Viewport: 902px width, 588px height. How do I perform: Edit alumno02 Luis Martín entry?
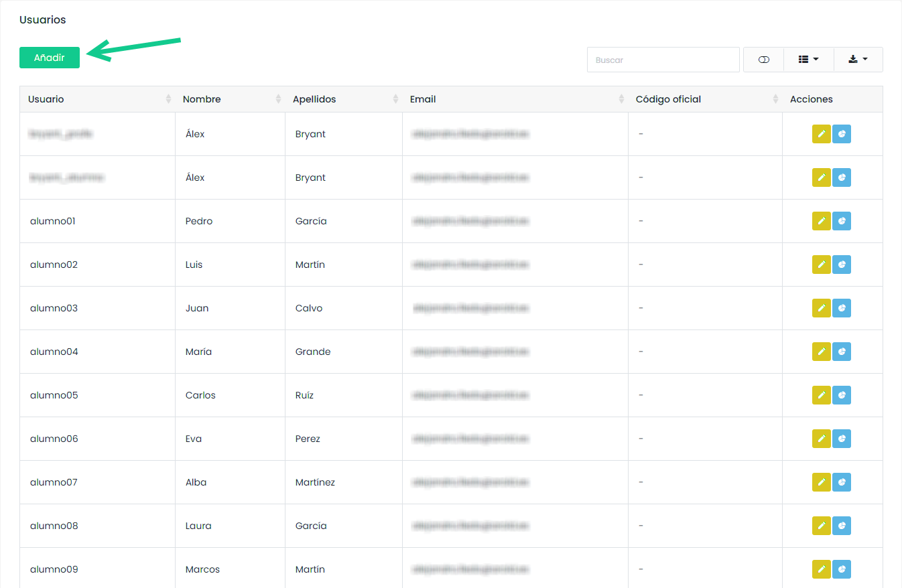click(x=821, y=265)
